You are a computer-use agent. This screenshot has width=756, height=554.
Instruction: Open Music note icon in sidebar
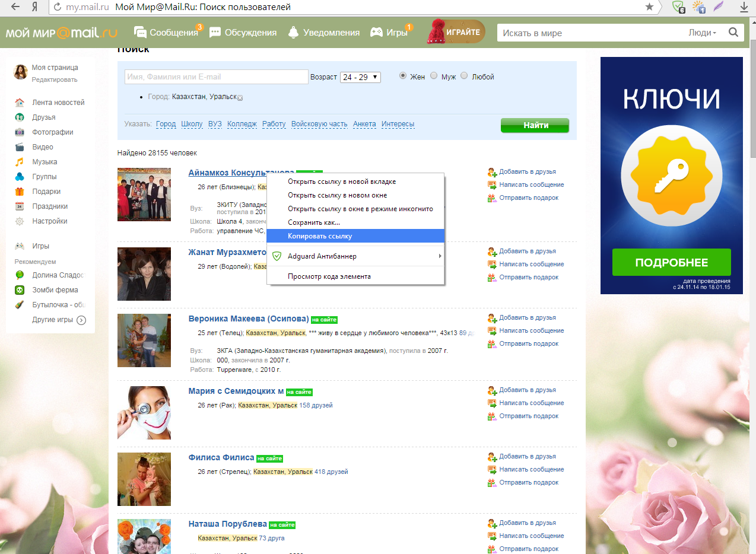[20, 162]
